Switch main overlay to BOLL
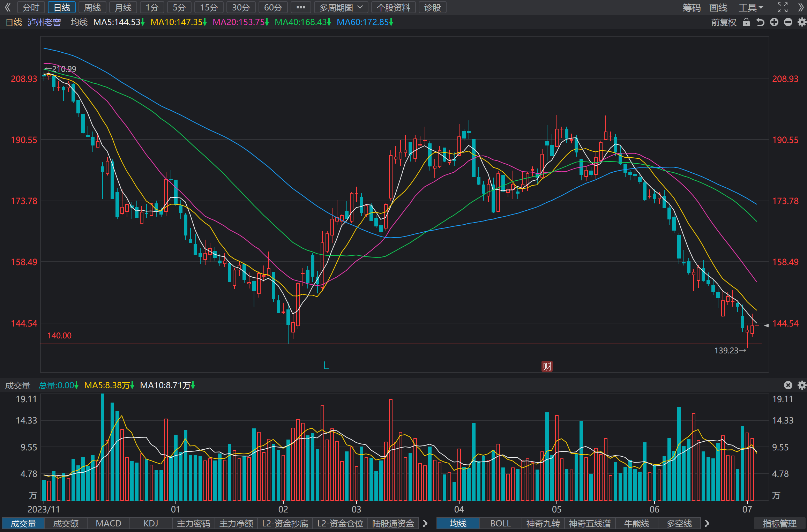 [501, 523]
